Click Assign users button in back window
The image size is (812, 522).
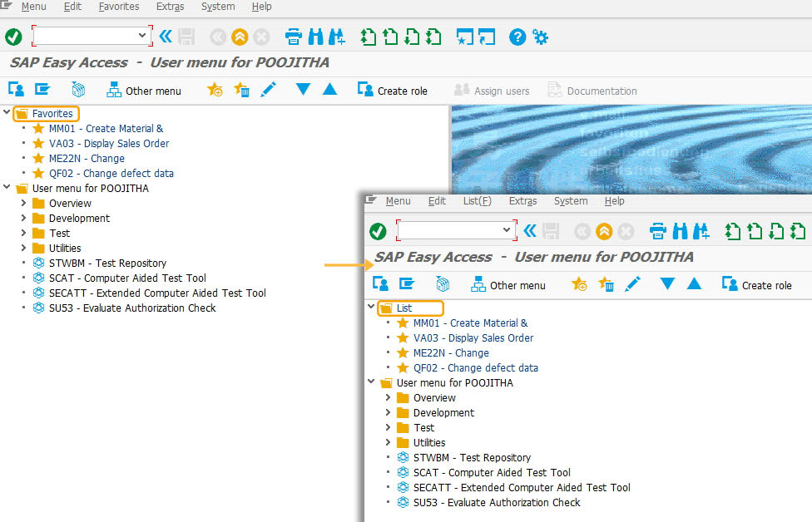coord(492,91)
